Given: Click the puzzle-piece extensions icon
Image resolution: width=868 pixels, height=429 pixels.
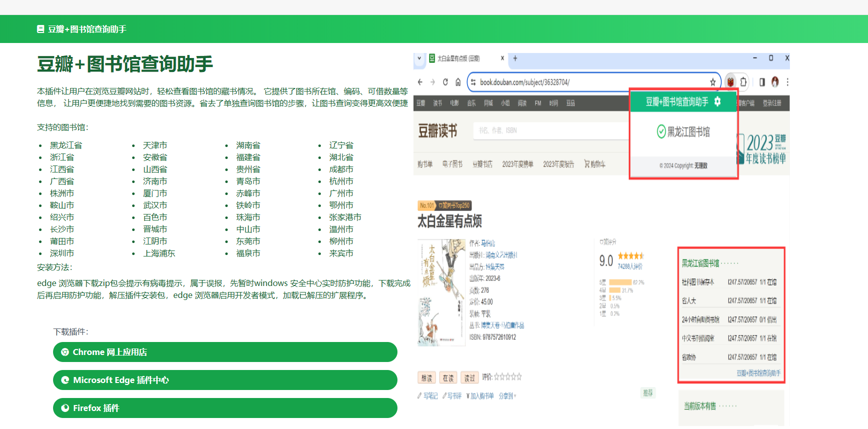Looking at the screenshot, I should (x=743, y=82).
